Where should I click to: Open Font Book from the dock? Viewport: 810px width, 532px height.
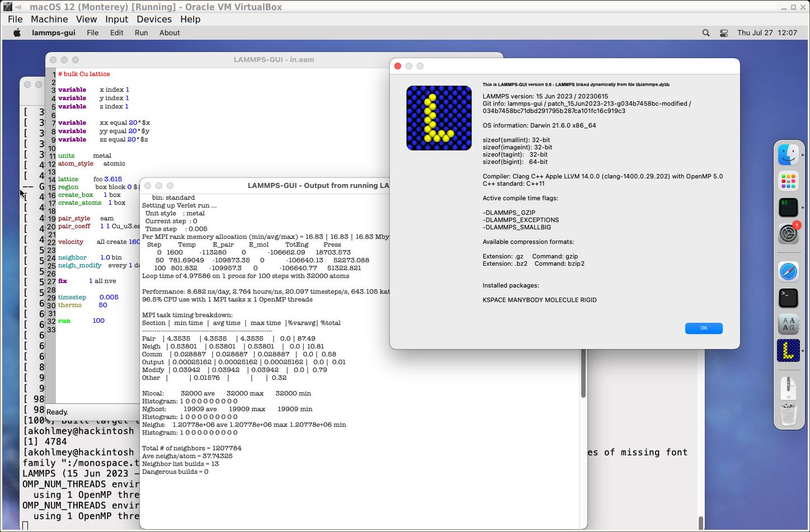coord(788,324)
